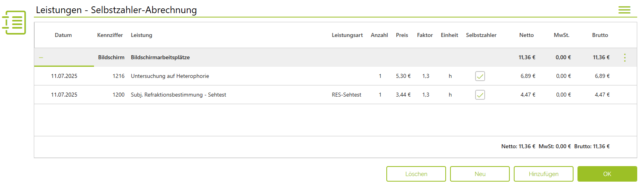Click the Leistung column header
This screenshot has height=184, width=644.
point(141,35)
